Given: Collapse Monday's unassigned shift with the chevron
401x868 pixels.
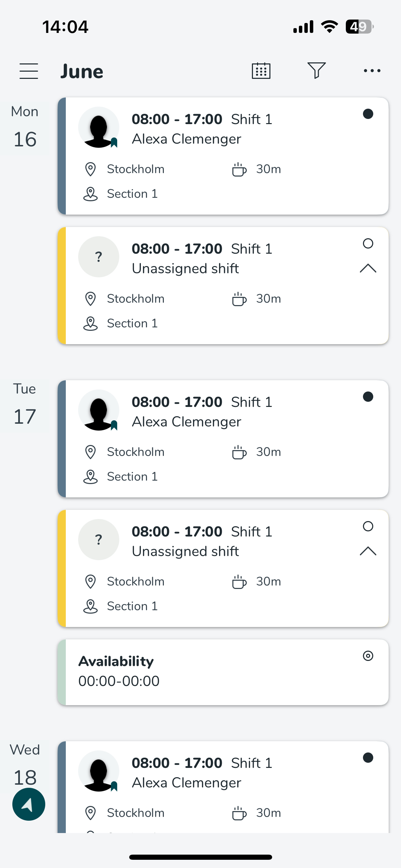Looking at the screenshot, I should point(368,268).
